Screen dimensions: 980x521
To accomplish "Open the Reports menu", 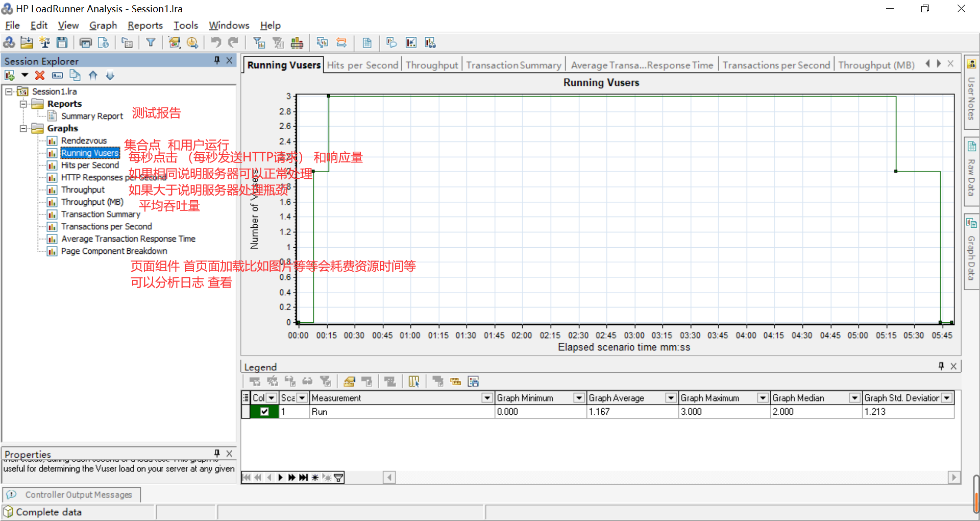I will pos(145,25).
